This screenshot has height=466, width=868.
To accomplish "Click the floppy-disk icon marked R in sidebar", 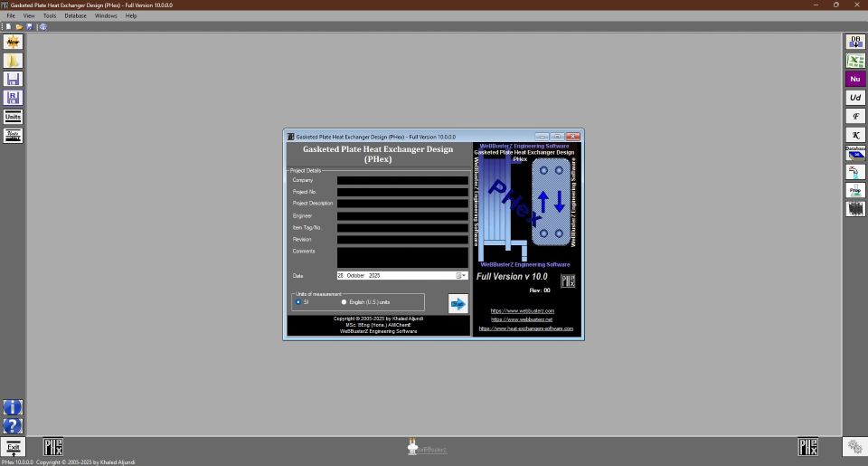I will coord(13,98).
